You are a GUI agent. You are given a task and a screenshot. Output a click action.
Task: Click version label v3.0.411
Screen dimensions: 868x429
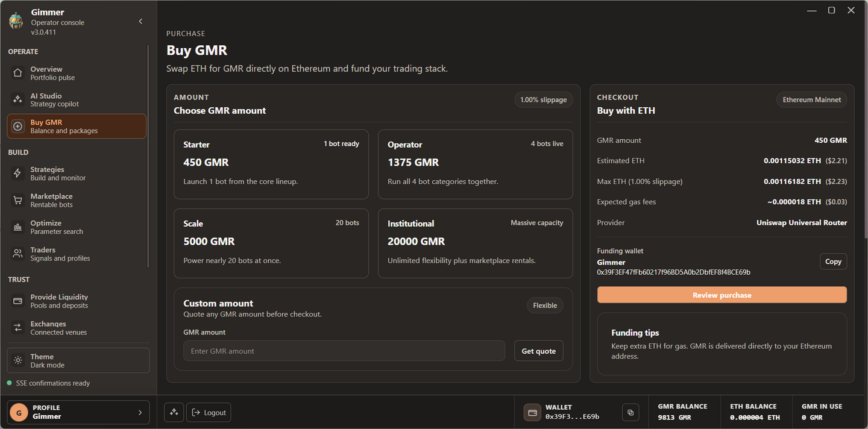pyautogui.click(x=43, y=33)
